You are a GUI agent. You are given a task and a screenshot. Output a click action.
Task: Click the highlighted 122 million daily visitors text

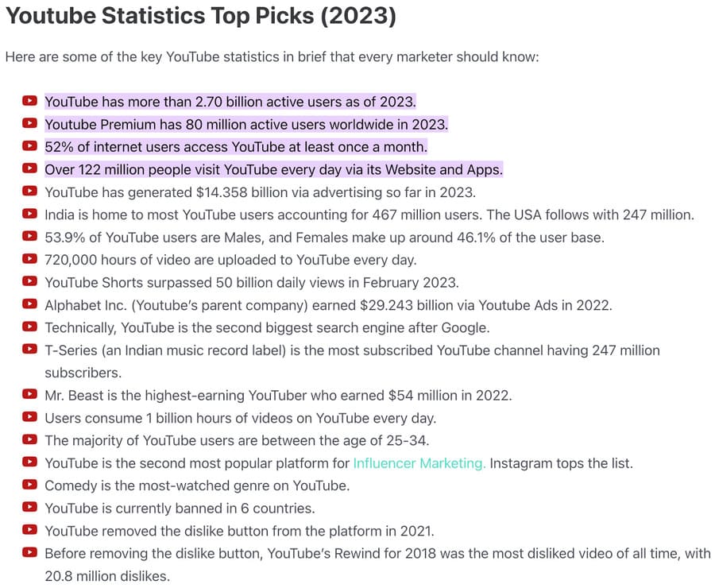[x=273, y=169]
